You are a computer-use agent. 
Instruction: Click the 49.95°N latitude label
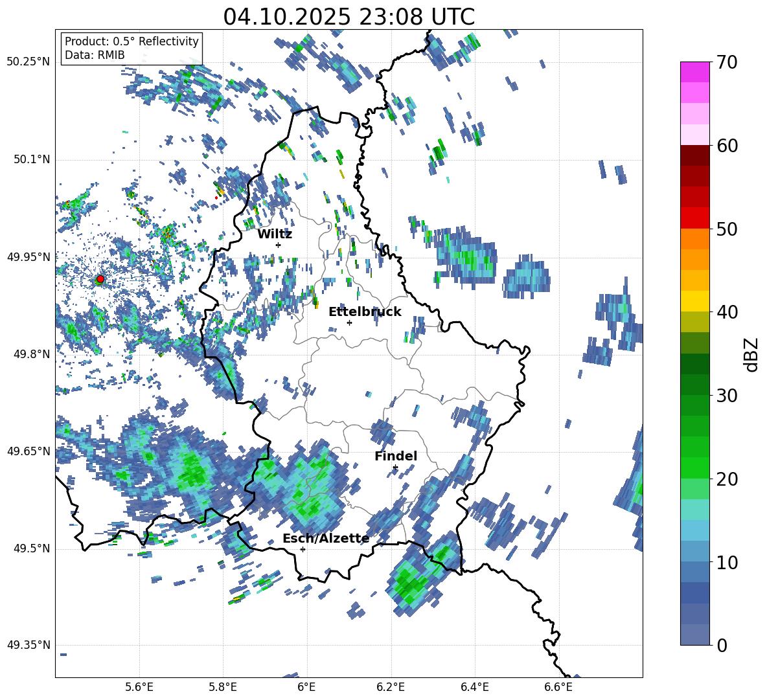point(29,256)
